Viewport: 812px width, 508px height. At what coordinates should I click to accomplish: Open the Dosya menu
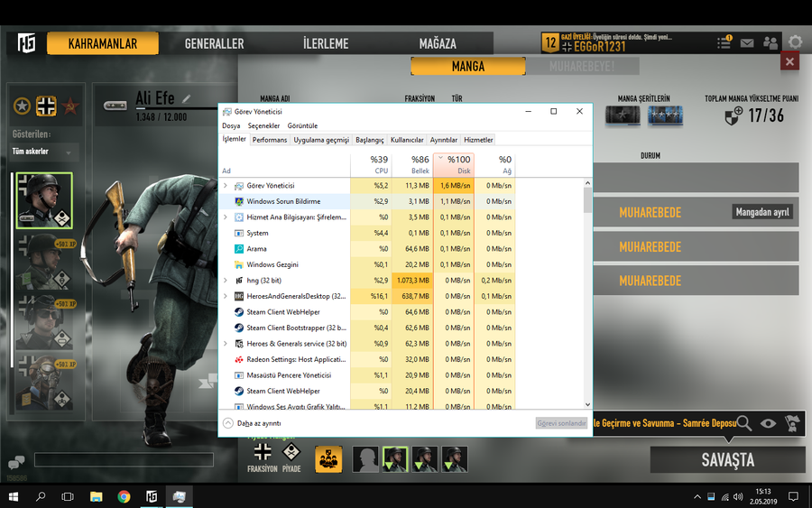[x=231, y=125]
